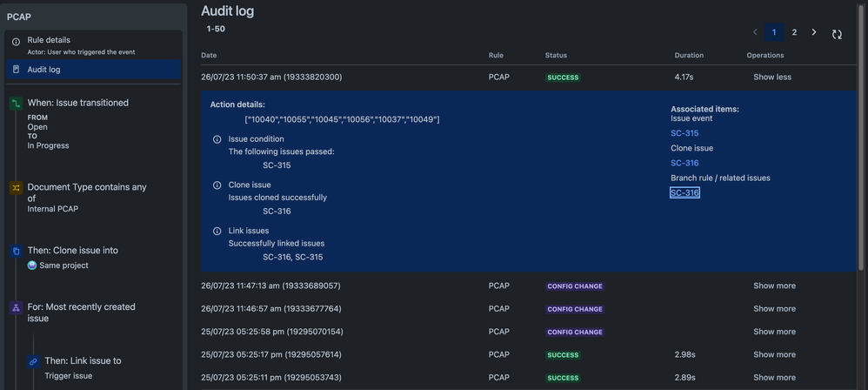
Task: Open SC-315 link under Issue event
Action: point(684,133)
